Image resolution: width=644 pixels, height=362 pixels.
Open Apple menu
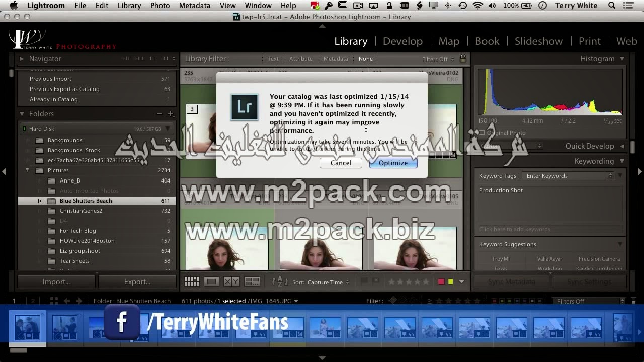[x=14, y=6]
